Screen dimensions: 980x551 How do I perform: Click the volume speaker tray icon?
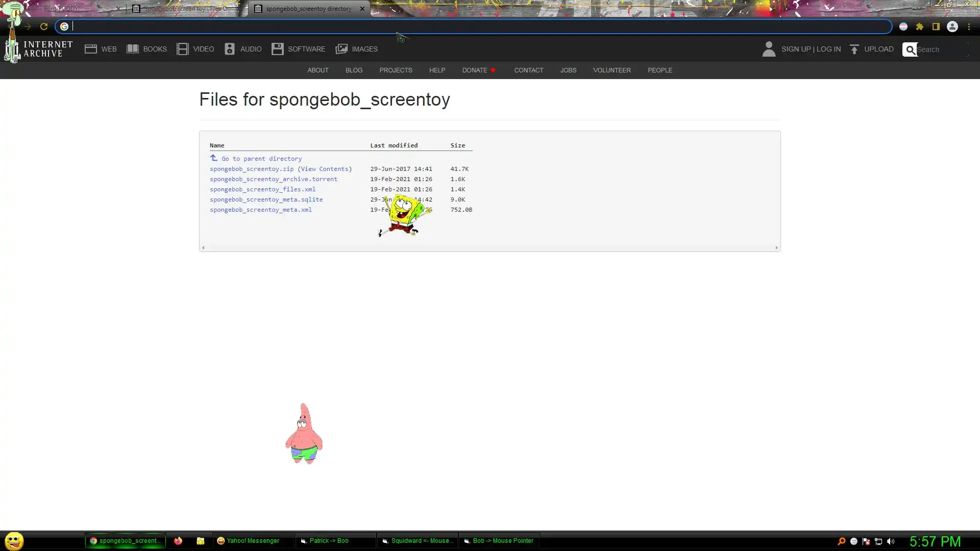(891, 541)
